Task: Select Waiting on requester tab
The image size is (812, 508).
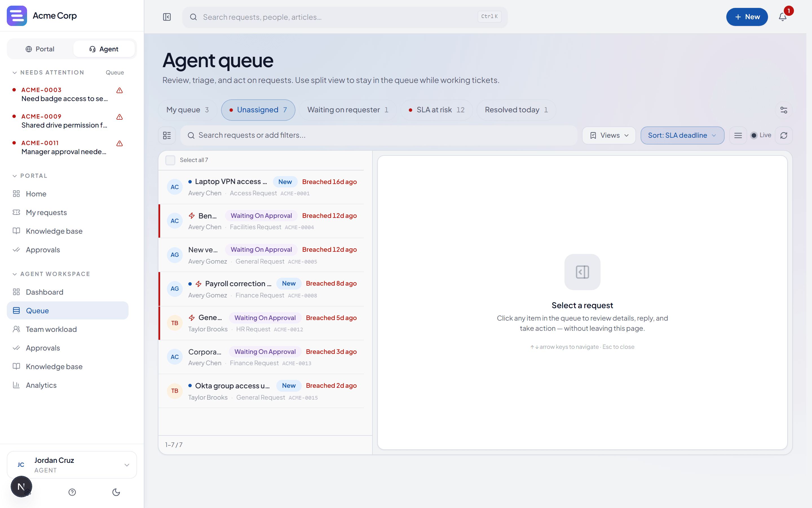Action: [x=348, y=110]
